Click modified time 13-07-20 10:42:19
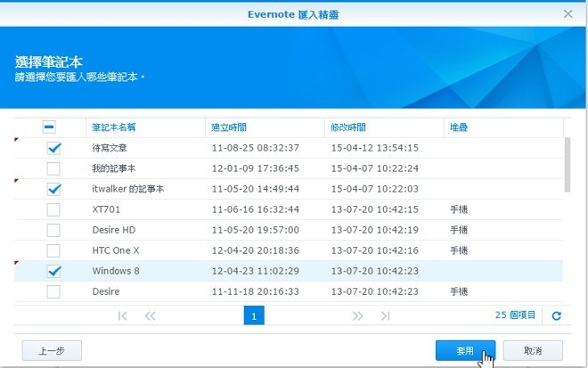588x368 pixels. click(374, 230)
